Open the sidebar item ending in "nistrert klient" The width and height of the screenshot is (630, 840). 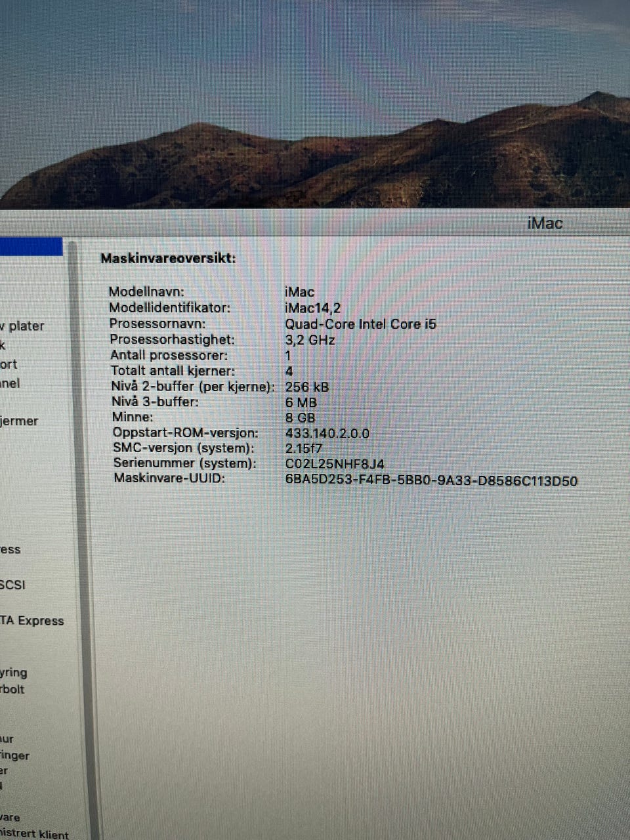point(34,835)
